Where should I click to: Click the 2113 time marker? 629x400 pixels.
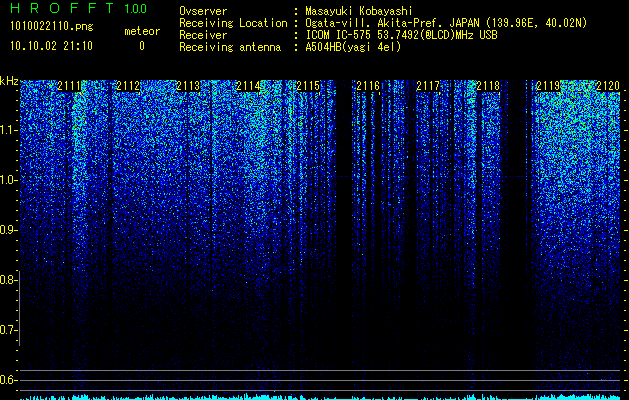pos(188,86)
